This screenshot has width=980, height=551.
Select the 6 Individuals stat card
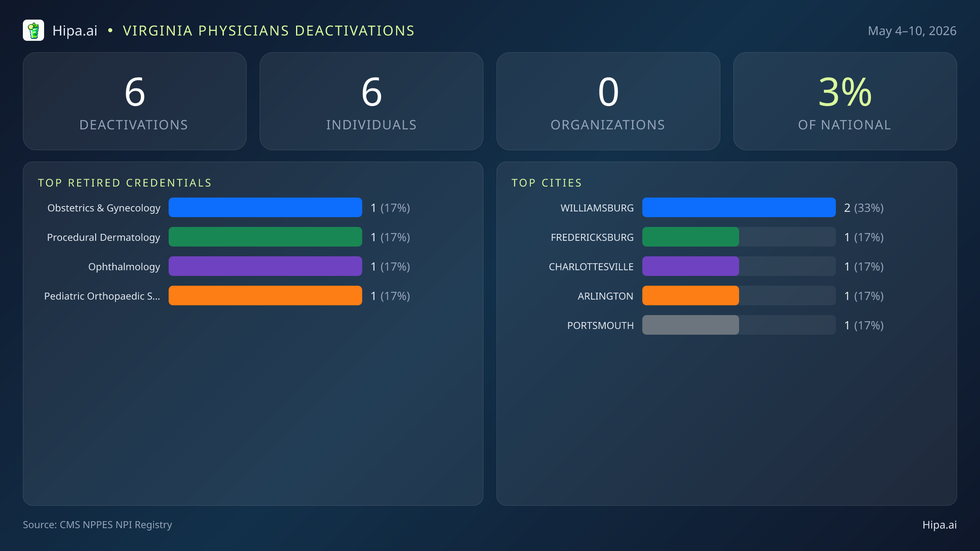pyautogui.click(x=372, y=101)
